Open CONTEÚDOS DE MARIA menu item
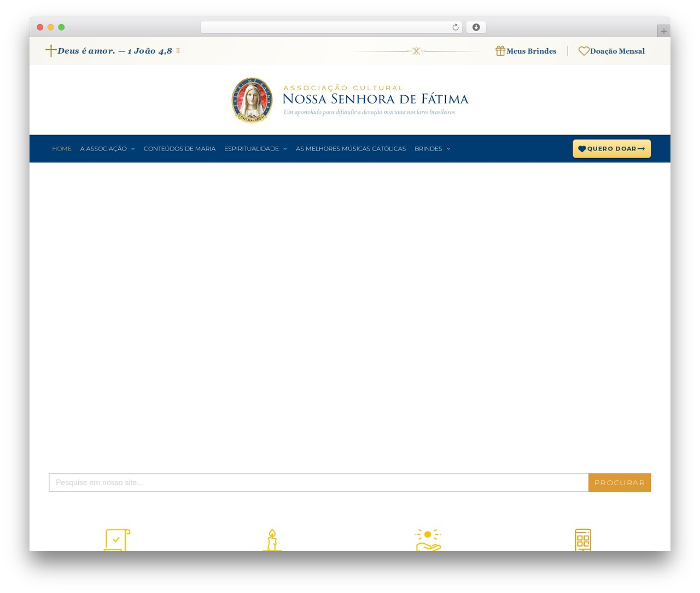This screenshot has height=593, width=700. [179, 149]
